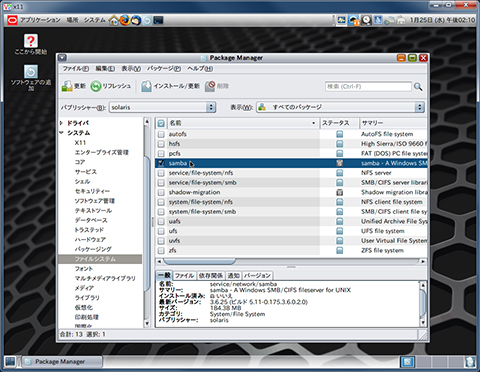The width and height of the screenshot is (480, 372).
Task: Click the 検索 search input field
Action: click(368, 87)
